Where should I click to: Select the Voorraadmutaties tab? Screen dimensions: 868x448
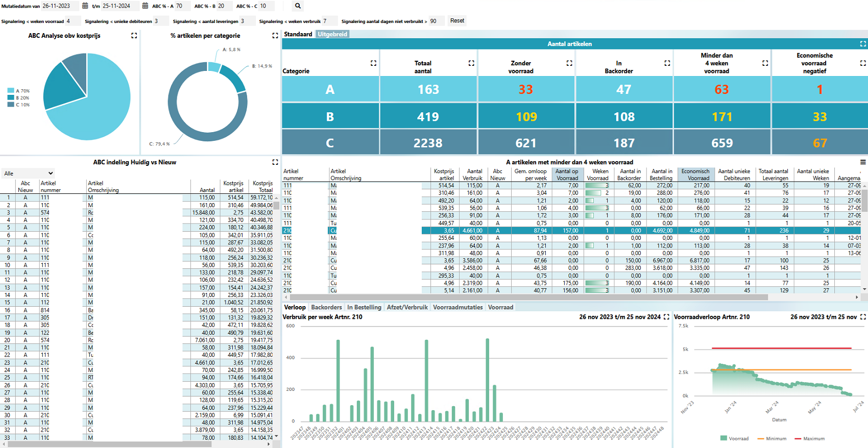click(x=457, y=307)
